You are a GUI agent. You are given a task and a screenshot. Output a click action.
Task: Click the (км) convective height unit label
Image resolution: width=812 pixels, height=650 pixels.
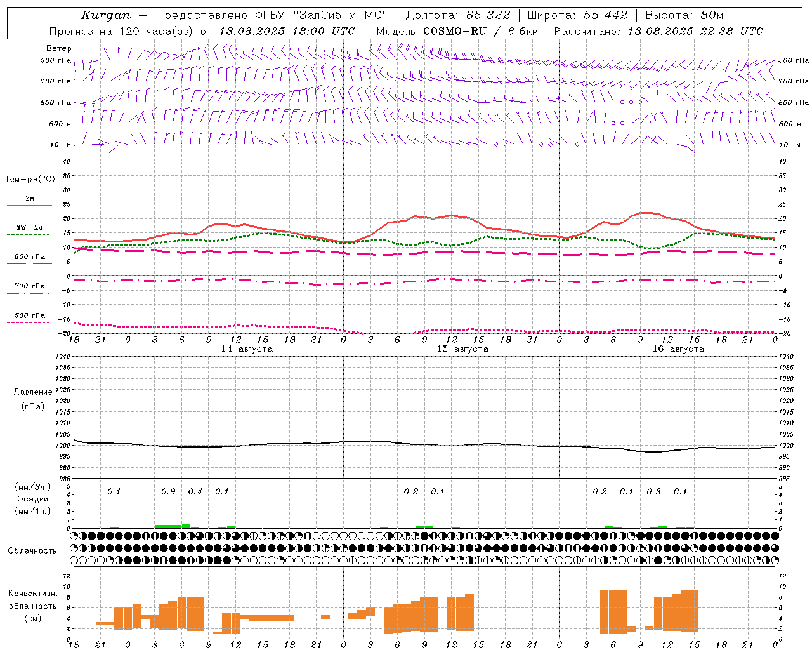33,618
